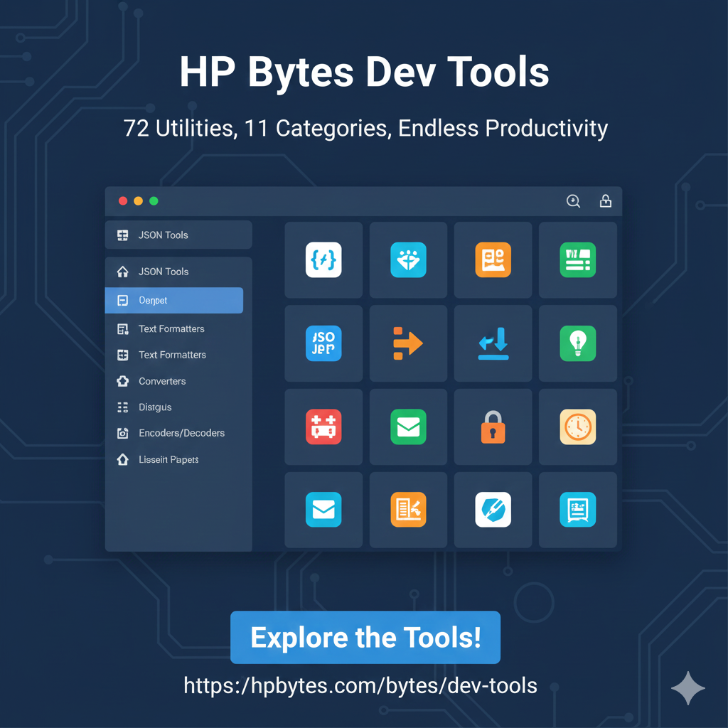The width and height of the screenshot is (728, 728).
Task: Click the padlock icon in the titlebar
Action: (x=606, y=200)
